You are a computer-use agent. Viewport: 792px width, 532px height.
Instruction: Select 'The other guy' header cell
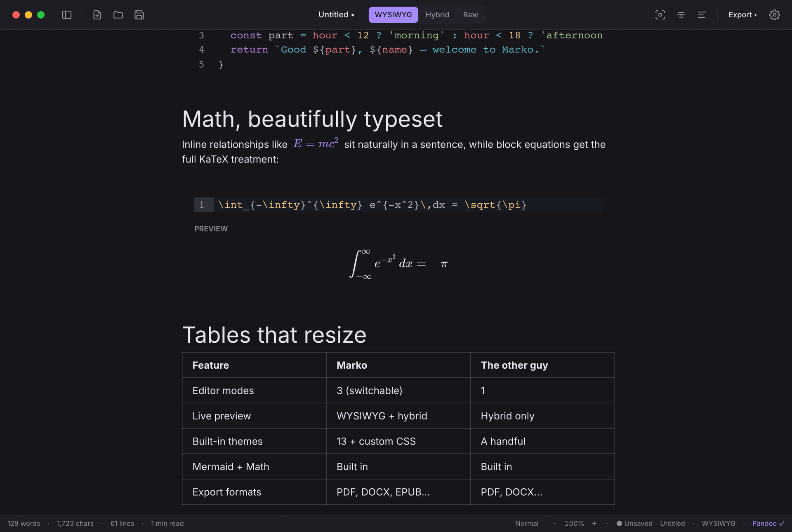coord(542,365)
